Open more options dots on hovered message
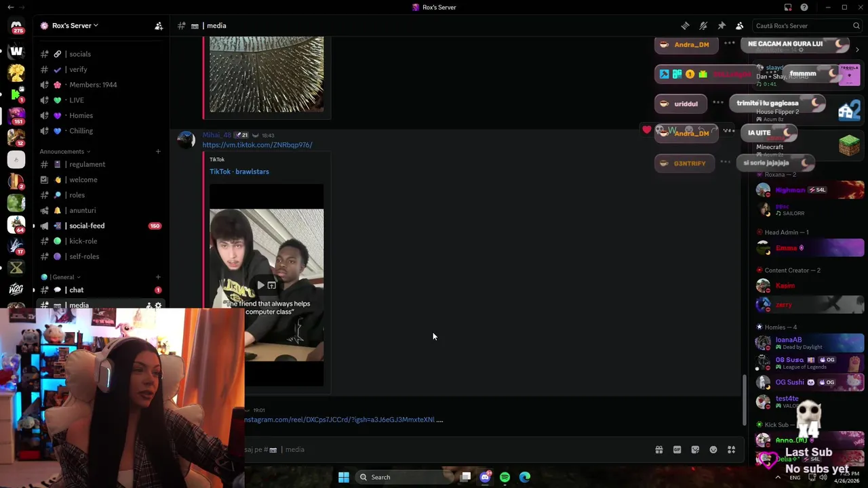 pos(729,130)
